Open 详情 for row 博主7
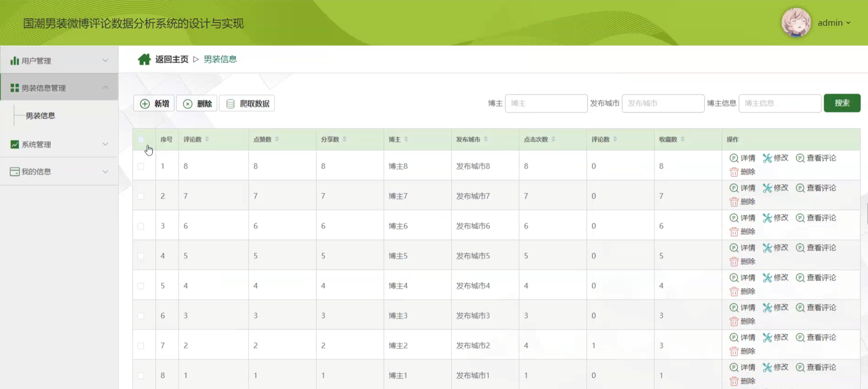 click(742, 188)
